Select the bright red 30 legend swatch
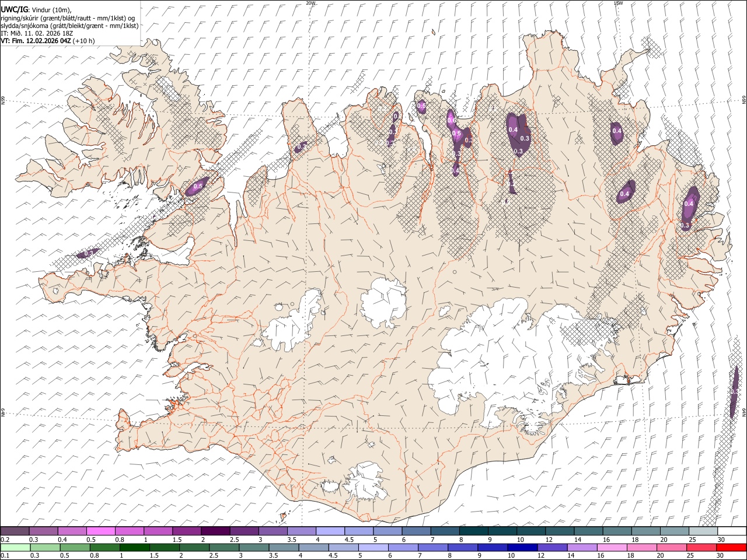The image size is (747, 560). click(732, 547)
